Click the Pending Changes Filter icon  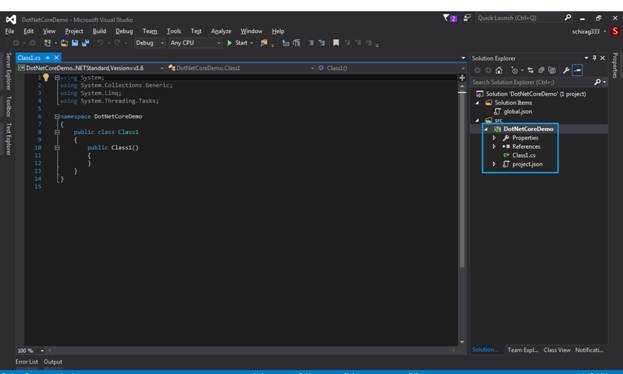point(515,70)
